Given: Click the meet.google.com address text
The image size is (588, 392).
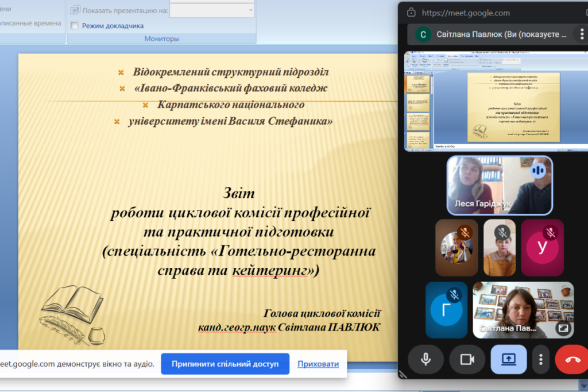Looking at the screenshot, I should (x=466, y=13).
